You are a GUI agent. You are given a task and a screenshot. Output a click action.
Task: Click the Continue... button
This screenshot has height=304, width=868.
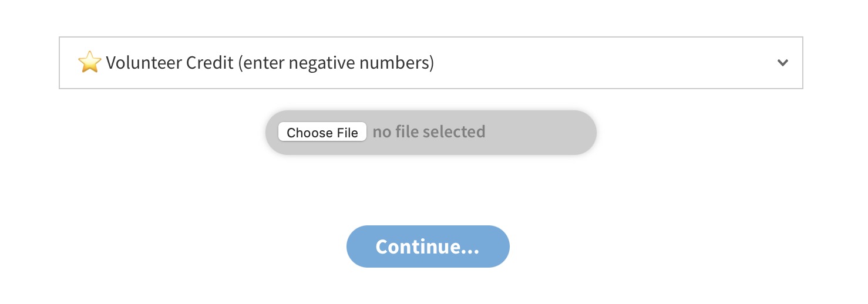point(428,246)
